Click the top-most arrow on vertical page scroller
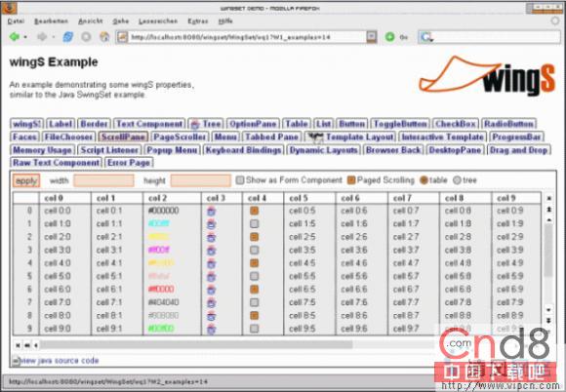The height and width of the screenshot is (392, 566). click(549, 198)
